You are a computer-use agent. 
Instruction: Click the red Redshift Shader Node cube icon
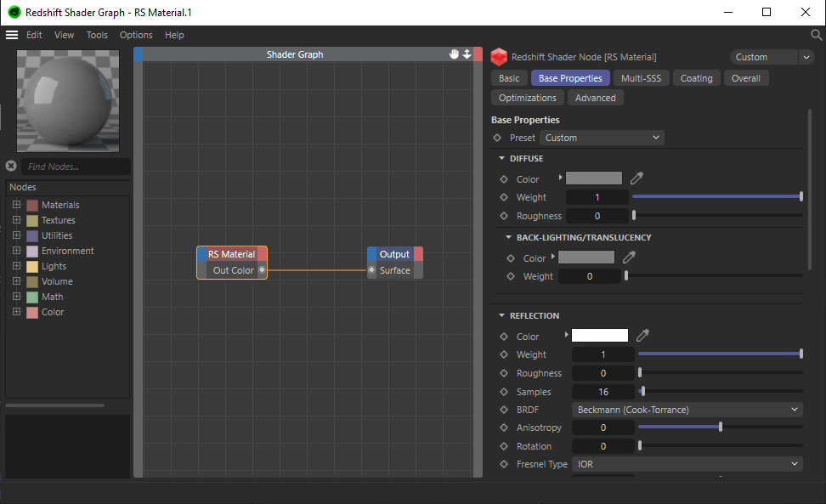pos(498,56)
